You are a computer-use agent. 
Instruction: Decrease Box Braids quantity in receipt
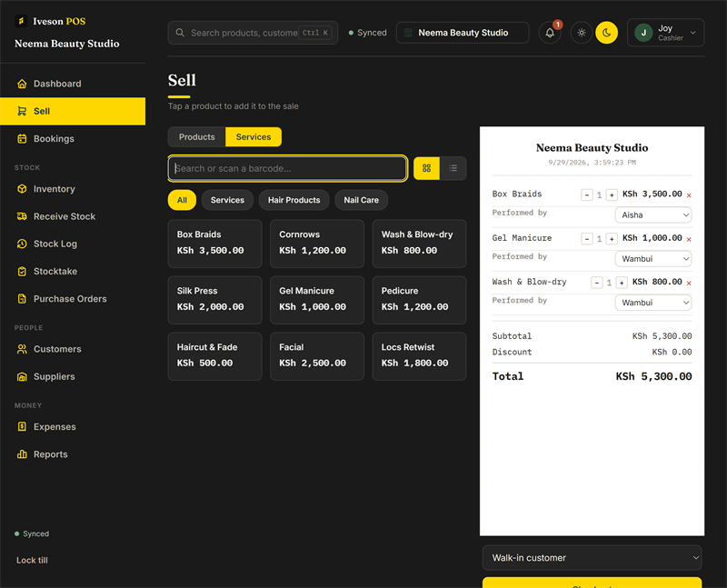[x=587, y=195]
